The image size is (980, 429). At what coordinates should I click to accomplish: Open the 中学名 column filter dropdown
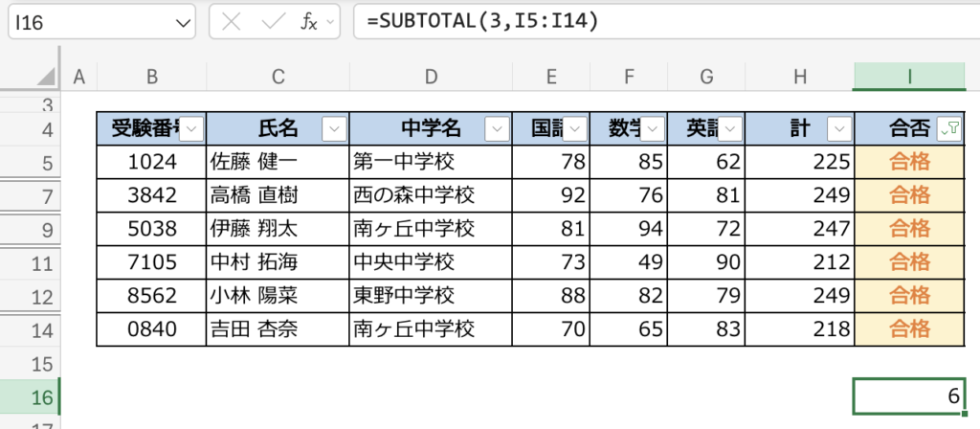(x=497, y=129)
